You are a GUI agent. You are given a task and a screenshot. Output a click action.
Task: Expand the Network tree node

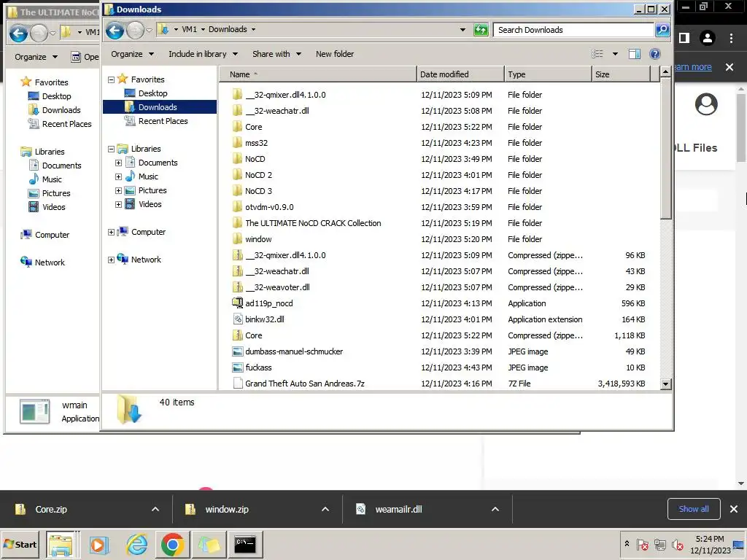coord(111,260)
